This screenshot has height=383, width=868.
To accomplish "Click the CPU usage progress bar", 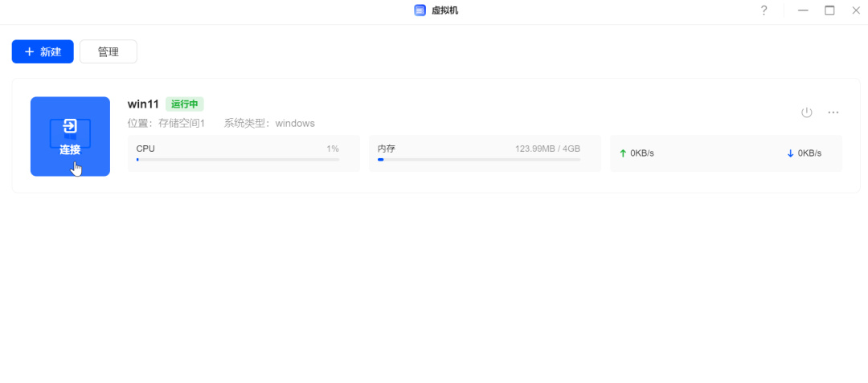I will pos(238,160).
